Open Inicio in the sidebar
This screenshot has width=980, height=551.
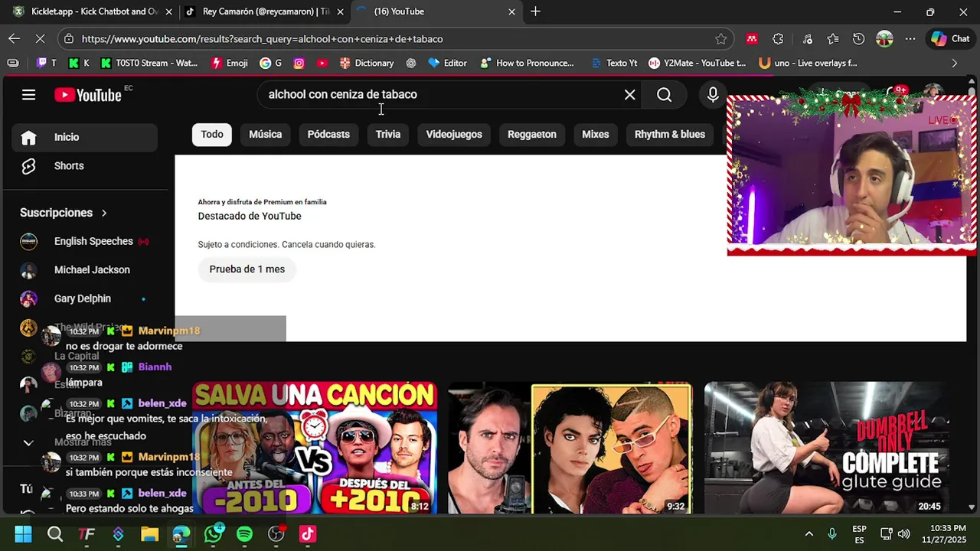[x=84, y=137]
